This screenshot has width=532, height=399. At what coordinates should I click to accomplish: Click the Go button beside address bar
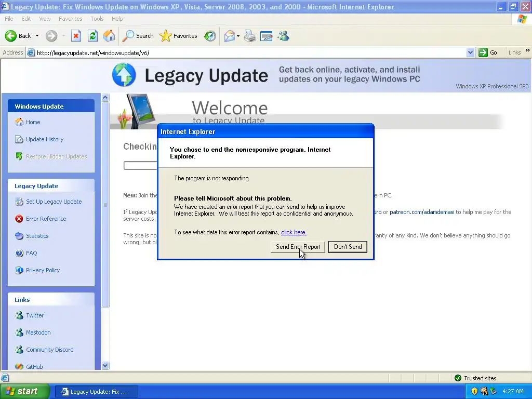click(x=488, y=52)
